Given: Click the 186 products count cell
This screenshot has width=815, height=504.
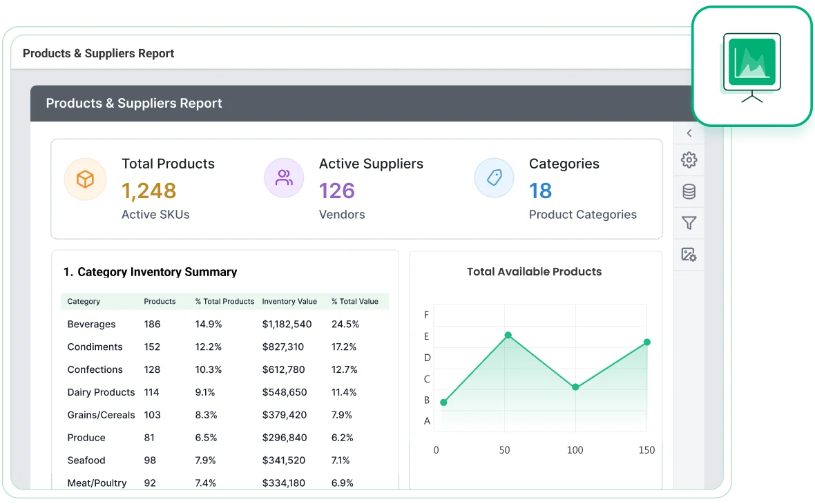Looking at the screenshot, I should point(152,324).
